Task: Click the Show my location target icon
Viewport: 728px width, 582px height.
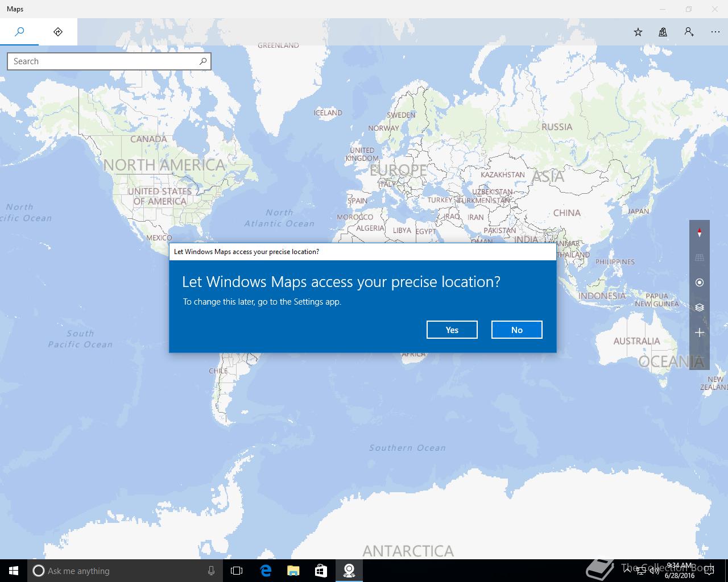Action: click(700, 282)
